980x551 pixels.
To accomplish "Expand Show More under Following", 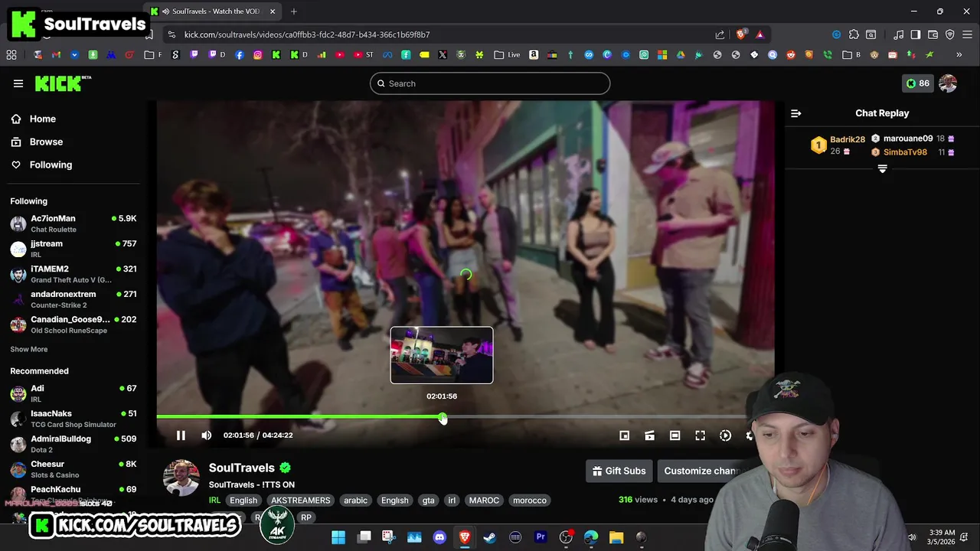I will pyautogui.click(x=28, y=349).
